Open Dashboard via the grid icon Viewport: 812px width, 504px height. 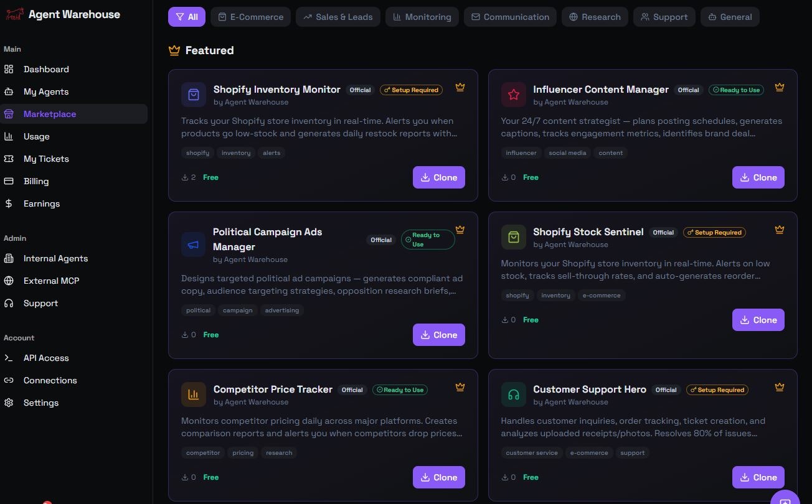click(x=9, y=69)
